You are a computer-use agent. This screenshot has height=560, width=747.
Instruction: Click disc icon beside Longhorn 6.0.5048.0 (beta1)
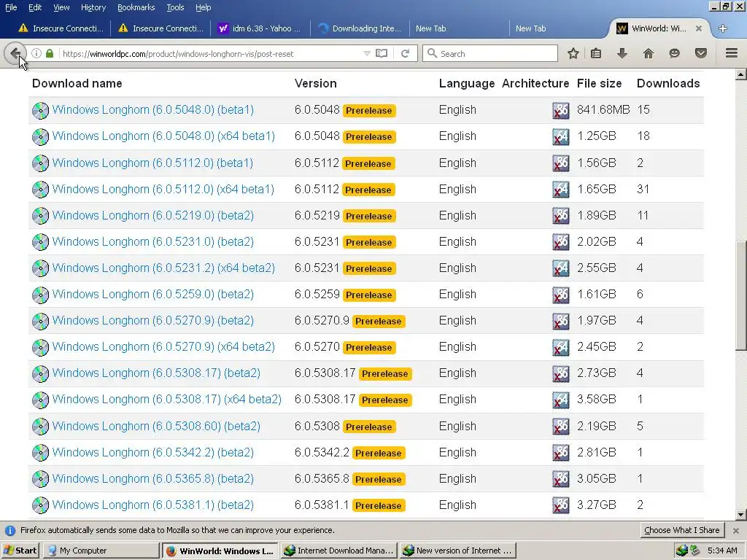pos(41,111)
